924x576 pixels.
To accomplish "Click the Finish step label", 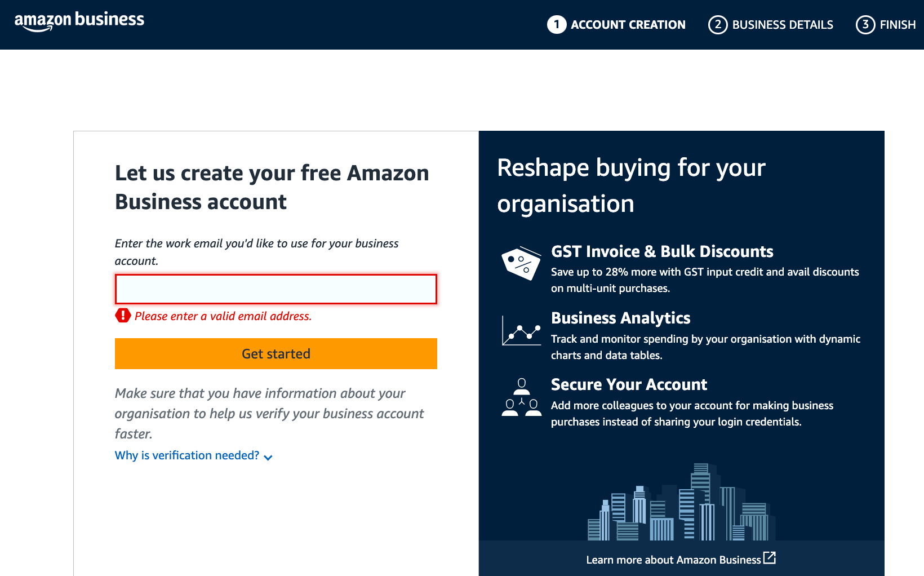I will tap(897, 25).
